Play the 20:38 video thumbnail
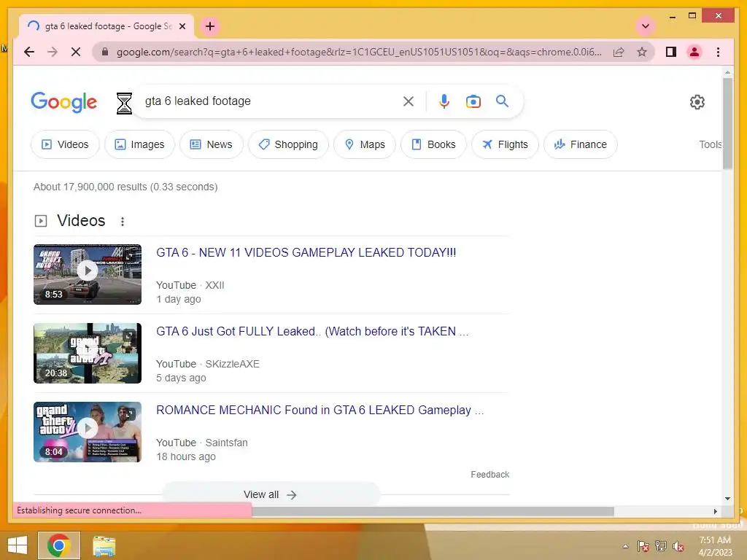This screenshot has width=747, height=560. coord(88,353)
